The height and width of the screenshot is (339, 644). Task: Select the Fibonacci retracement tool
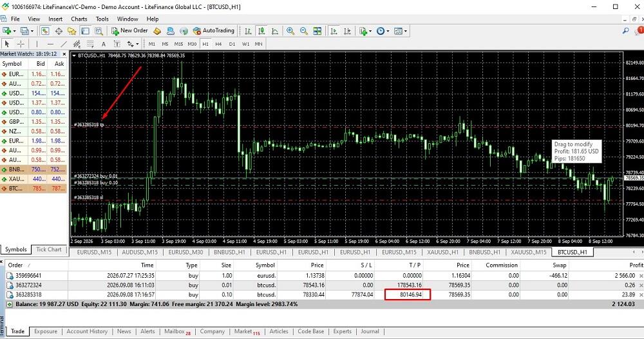[90, 44]
